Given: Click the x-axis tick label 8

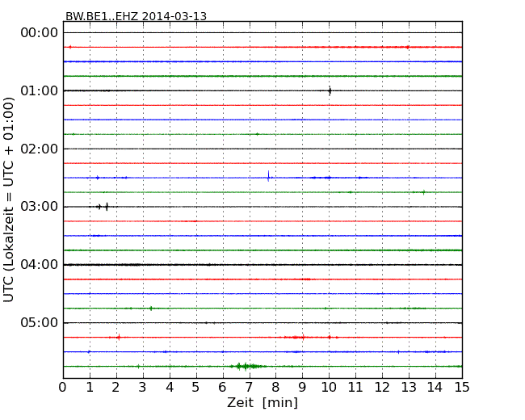Looking at the screenshot, I should pyautogui.click(x=275, y=387).
